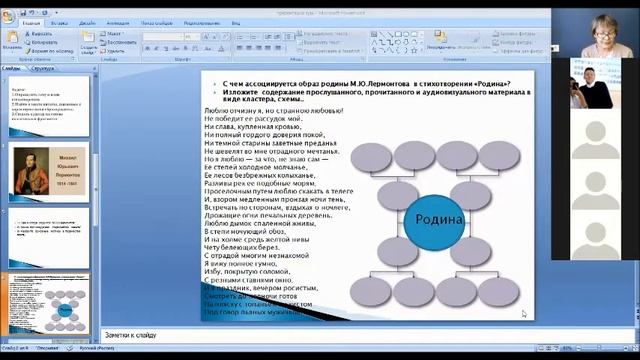640x360 pixels.
Task: Undo the last action in the quick access toolbar
Action: [x=33, y=13]
